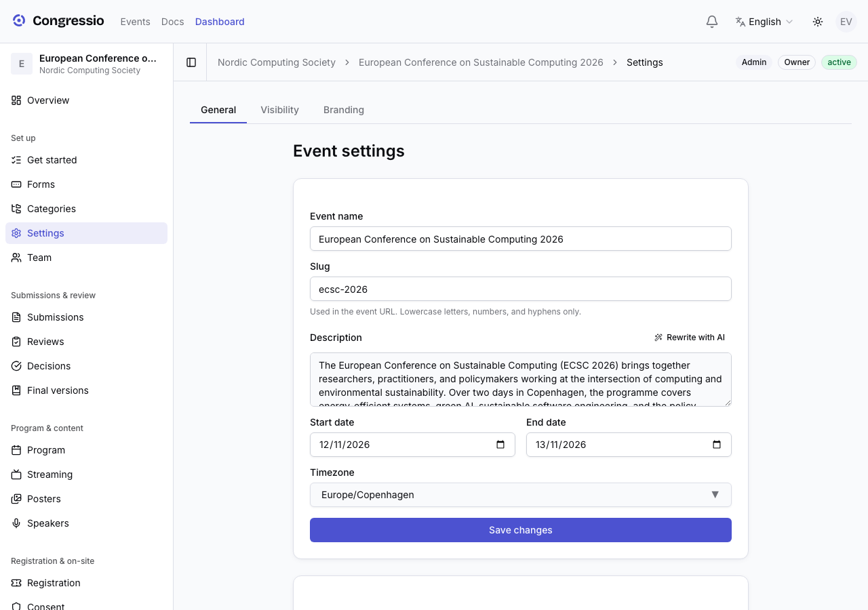Switch to the Visibility tab
The width and height of the screenshot is (868, 610).
click(279, 110)
